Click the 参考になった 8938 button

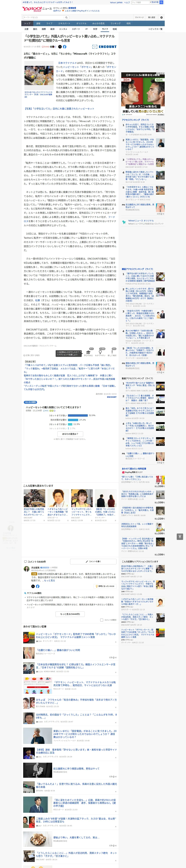(x=105, y=586)
